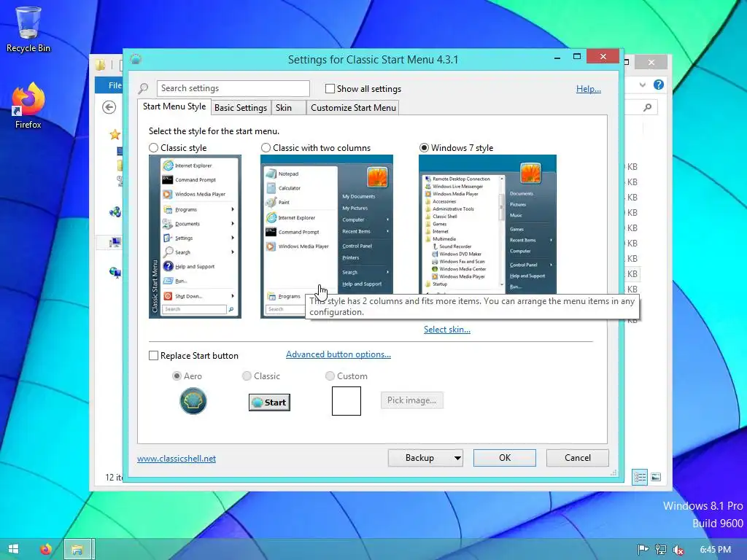Choose the Aero button radio option
747x560 pixels.
pos(177,376)
